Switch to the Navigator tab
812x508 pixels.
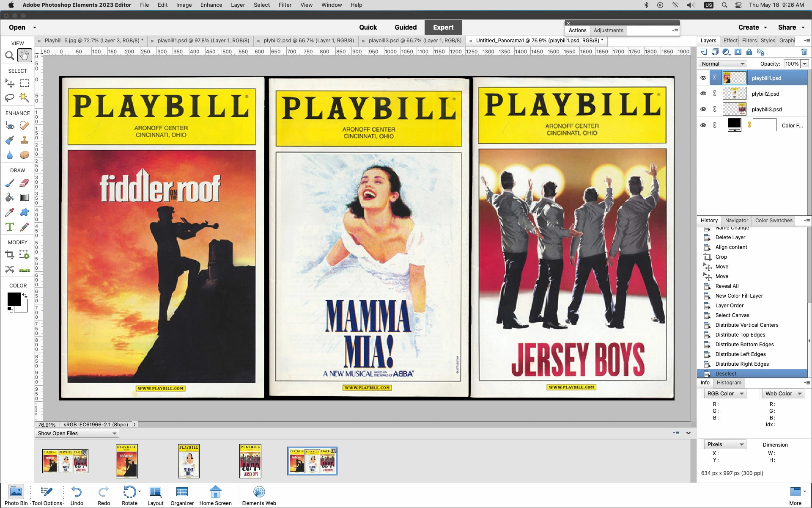pyautogui.click(x=736, y=221)
